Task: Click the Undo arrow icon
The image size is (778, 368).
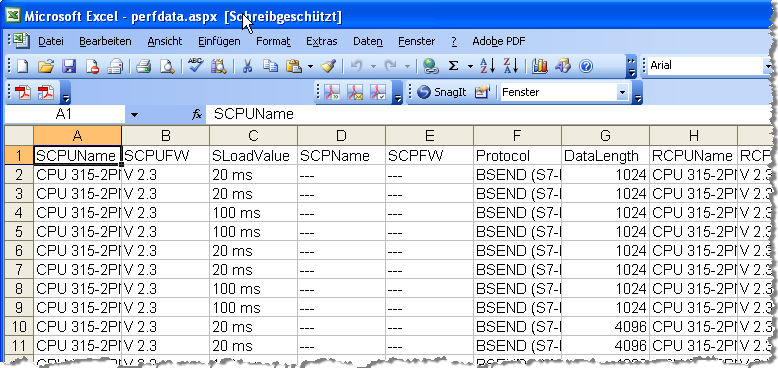Action: click(x=357, y=66)
